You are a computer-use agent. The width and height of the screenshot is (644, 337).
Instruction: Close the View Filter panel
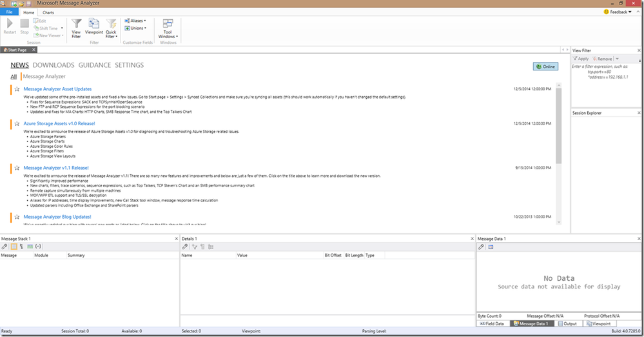[x=639, y=50]
